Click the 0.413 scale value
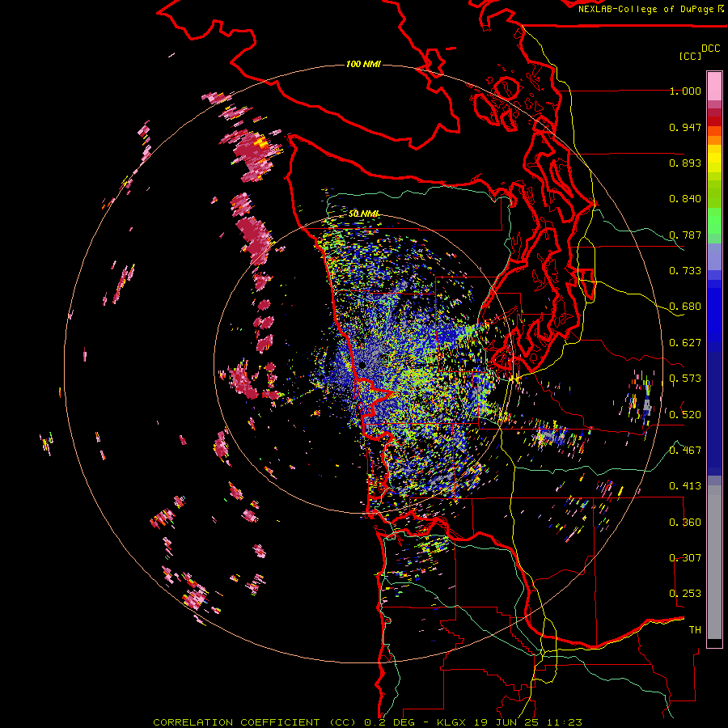 [685, 486]
